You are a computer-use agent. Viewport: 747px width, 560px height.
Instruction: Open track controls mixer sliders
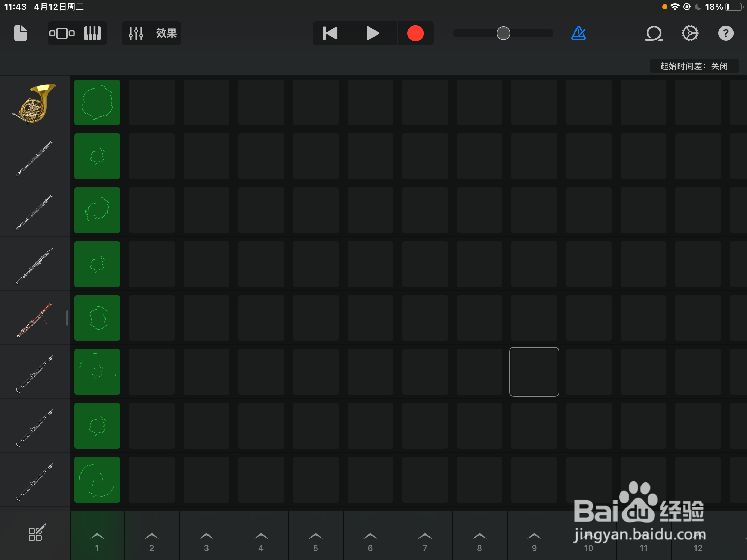coord(136,33)
